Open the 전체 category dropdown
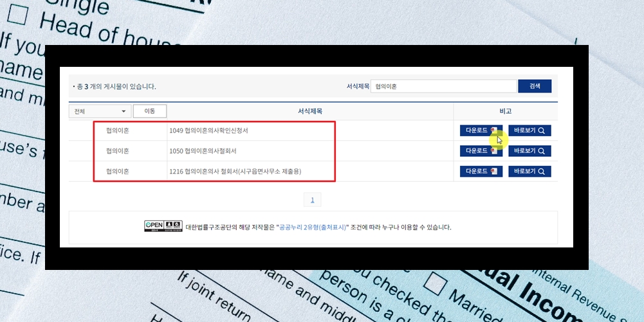This screenshot has height=322, width=644. [100, 111]
